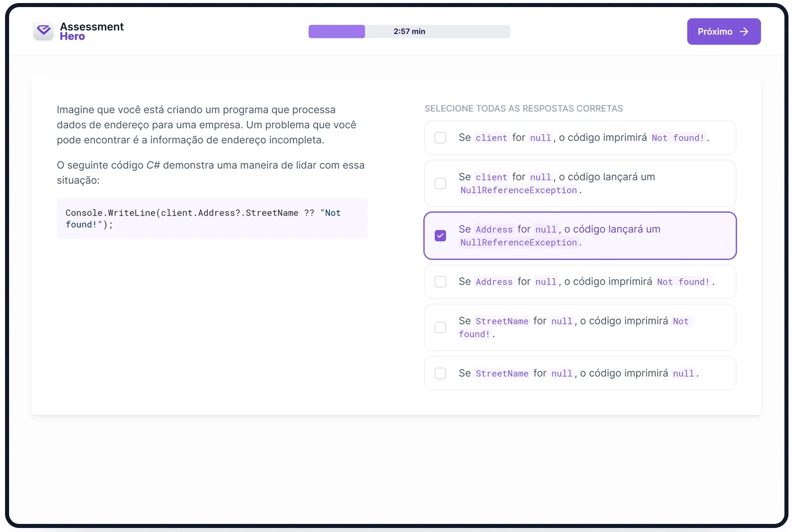Click the sentence "O seguinte código C# demonstra"
This screenshot has height=532, width=792.
(210, 173)
